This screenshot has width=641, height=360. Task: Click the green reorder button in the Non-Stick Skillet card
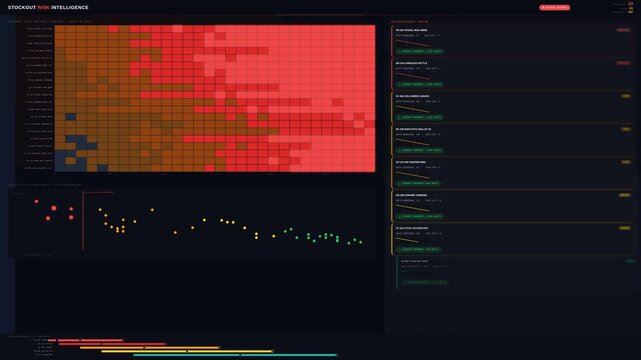coord(420,150)
